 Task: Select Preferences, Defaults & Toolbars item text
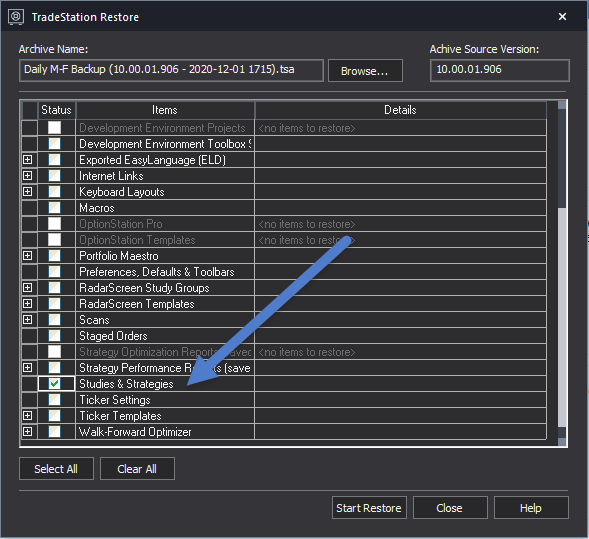click(157, 272)
